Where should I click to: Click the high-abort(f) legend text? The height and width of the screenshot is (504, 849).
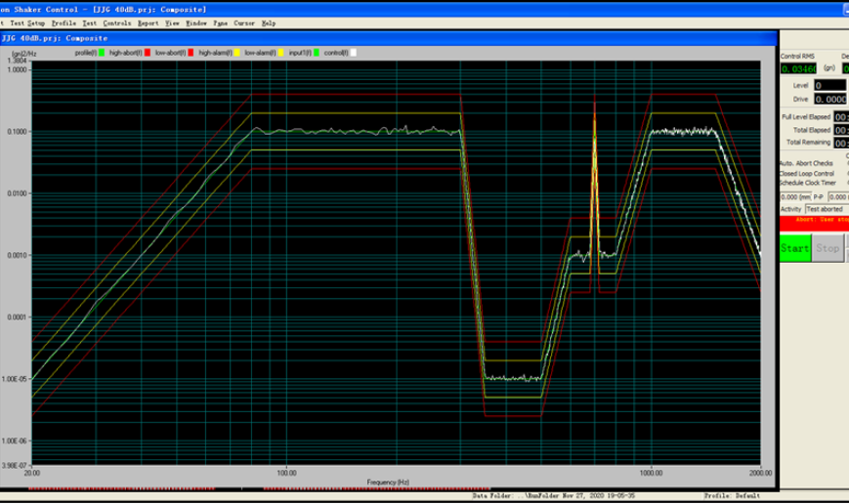(x=126, y=53)
